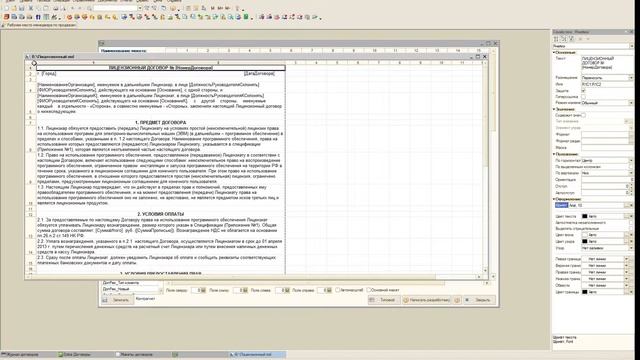Click the Cut scissors toolbar icon

(x=31, y=8)
